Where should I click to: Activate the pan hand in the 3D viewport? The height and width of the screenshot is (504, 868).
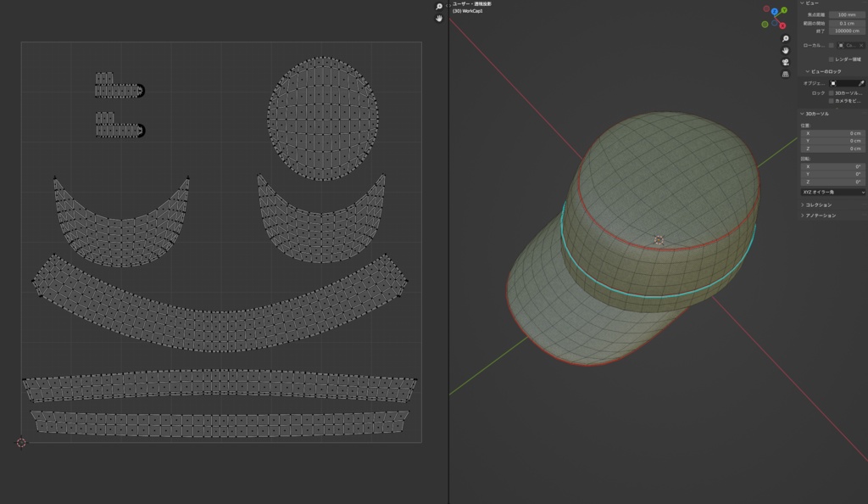785,50
